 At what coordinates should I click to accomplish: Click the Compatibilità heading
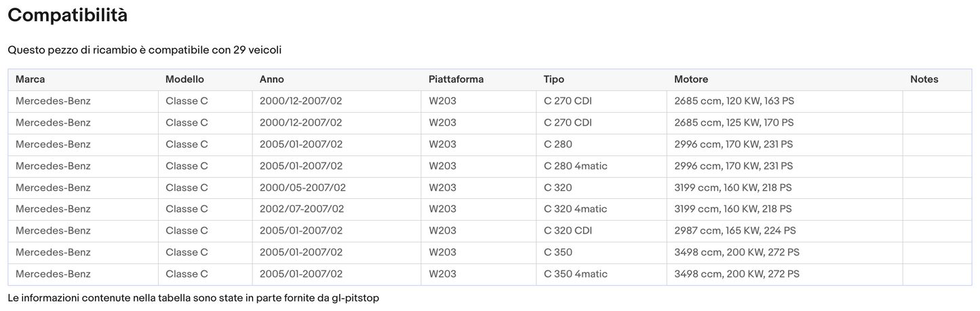[67, 15]
